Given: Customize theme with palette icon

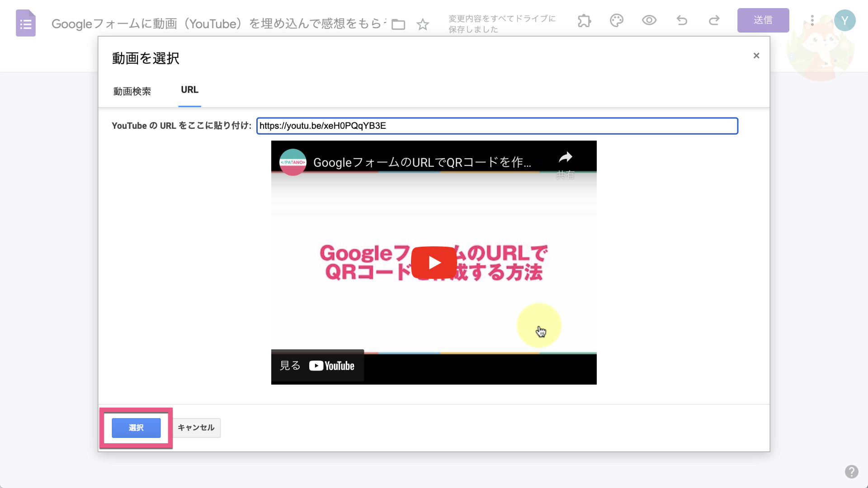Looking at the screenshot, I should [x=617, y=20].
